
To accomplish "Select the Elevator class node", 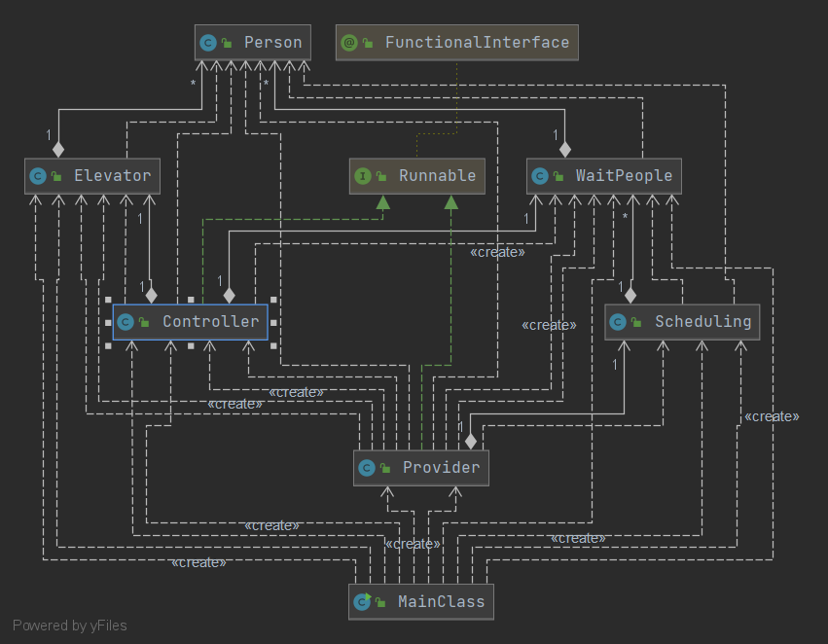I will pyautogui.click(x=92, y=176).
